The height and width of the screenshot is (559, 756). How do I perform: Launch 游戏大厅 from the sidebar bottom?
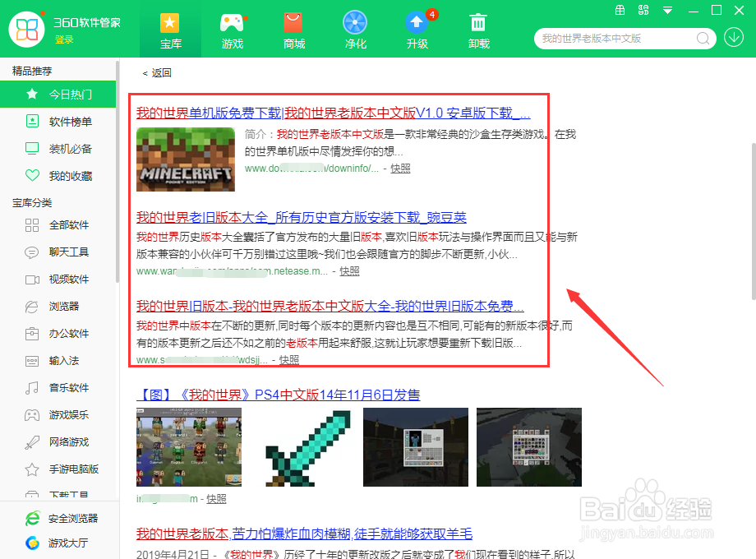pyautogui.click(x=57, y=543)
